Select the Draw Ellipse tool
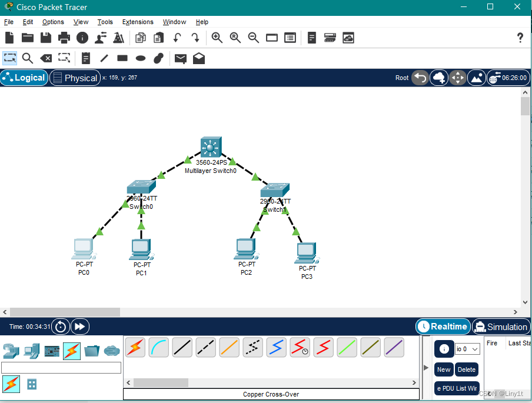Image resolution: width=532 pixels, height=403 pixels. point(141,58)
